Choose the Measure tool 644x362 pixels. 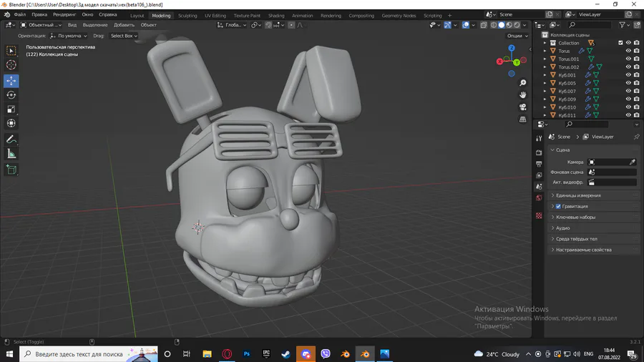point(11,154)
